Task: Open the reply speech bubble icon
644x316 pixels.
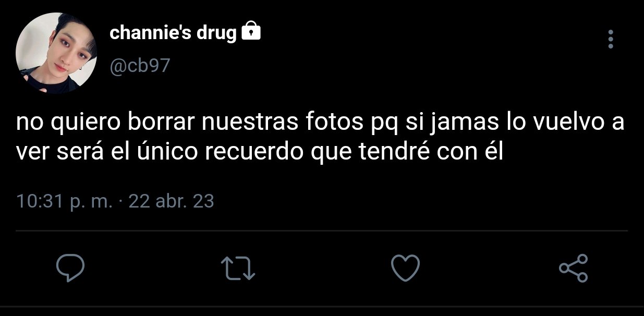Action: (x=70, y=269)
